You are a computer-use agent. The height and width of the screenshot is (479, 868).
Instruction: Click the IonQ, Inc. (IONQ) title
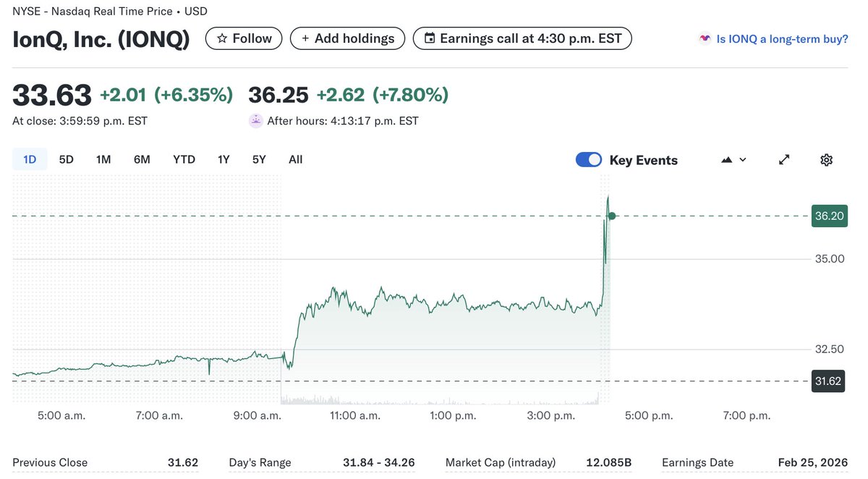pos(101,39)
